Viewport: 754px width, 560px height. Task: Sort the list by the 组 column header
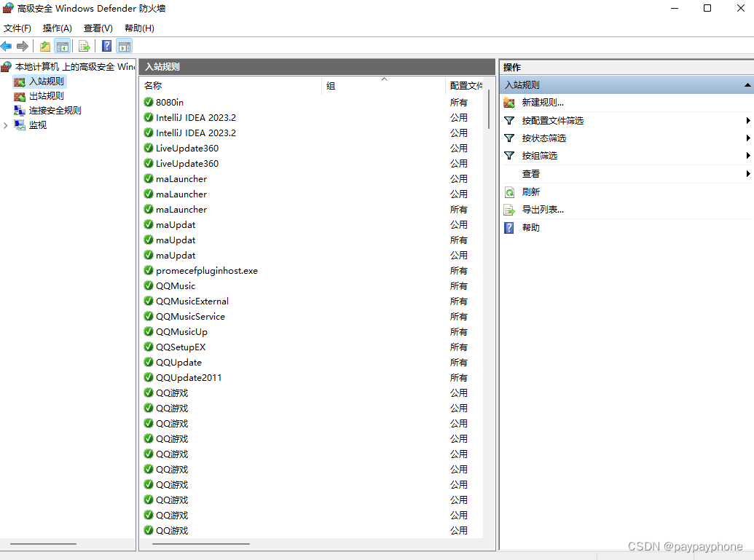383,85
